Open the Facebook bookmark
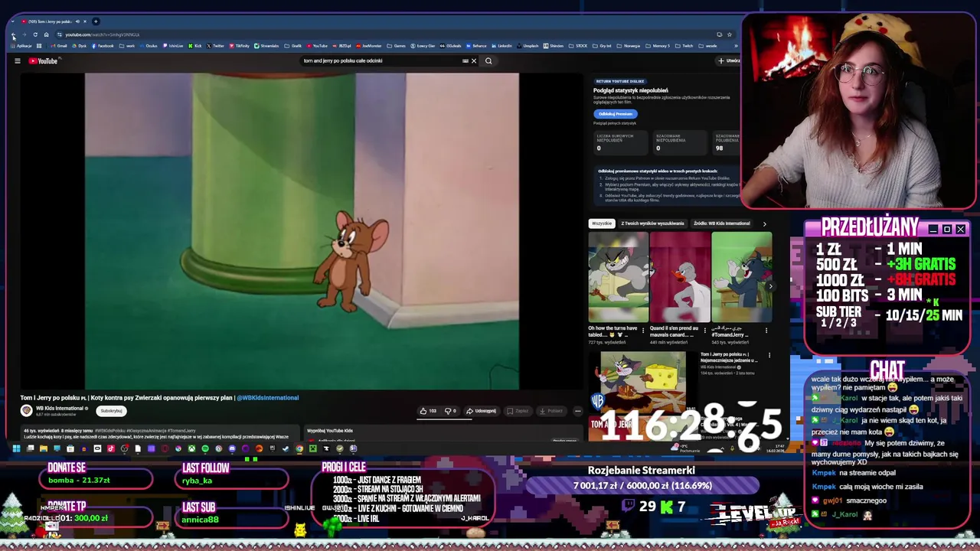Viewport: 980px width, 551px height. (x=103, y=46)
